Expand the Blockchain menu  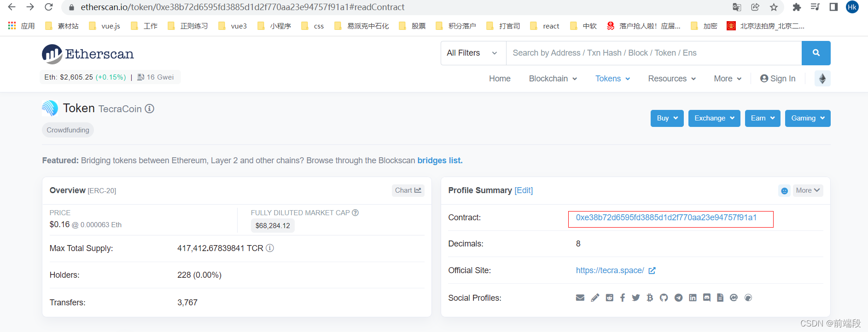tap(553, 79)
